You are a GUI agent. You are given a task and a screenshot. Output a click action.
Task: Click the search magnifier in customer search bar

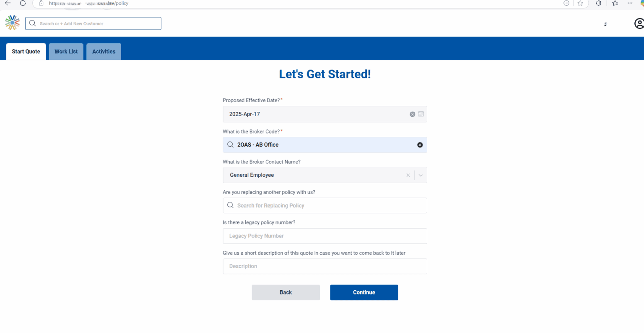coord(32,23)
